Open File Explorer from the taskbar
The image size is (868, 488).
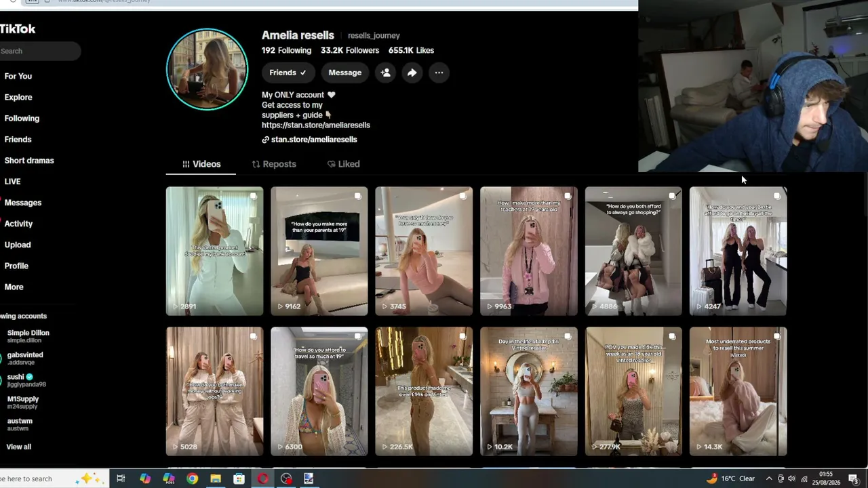click(216, 479)
